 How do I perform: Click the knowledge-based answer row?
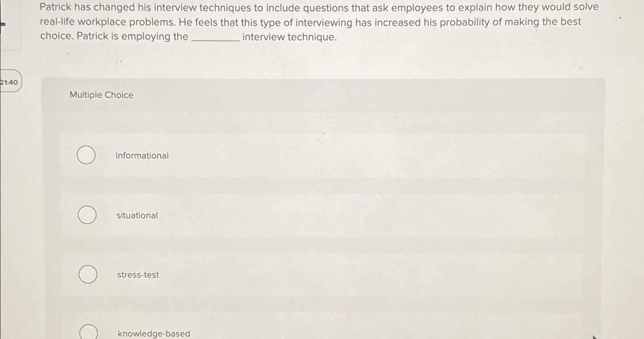tap(324, 333)
